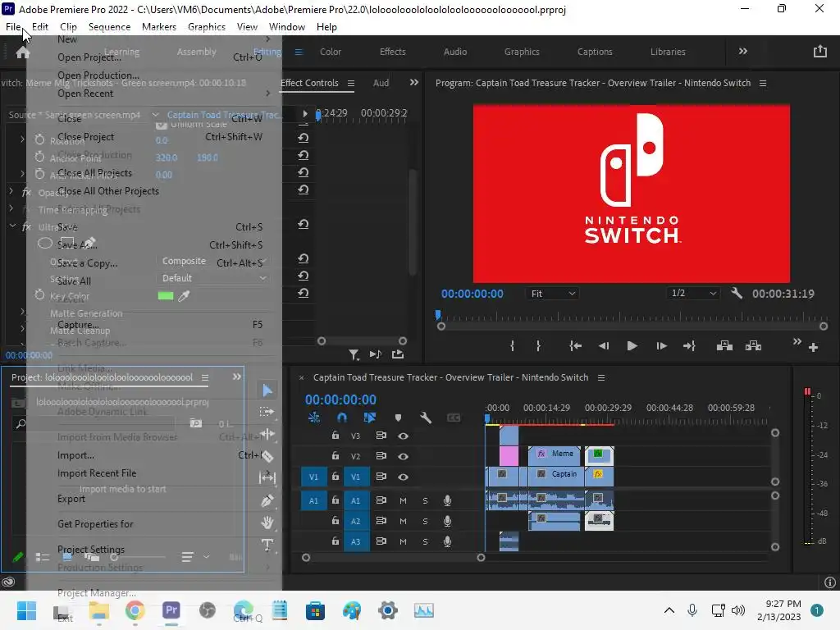Image resolution: width=840 pixels, height=630 pixels.
Task: Select the Meme clip on V2
Action: pyautogui.click(x=555, y=454)
